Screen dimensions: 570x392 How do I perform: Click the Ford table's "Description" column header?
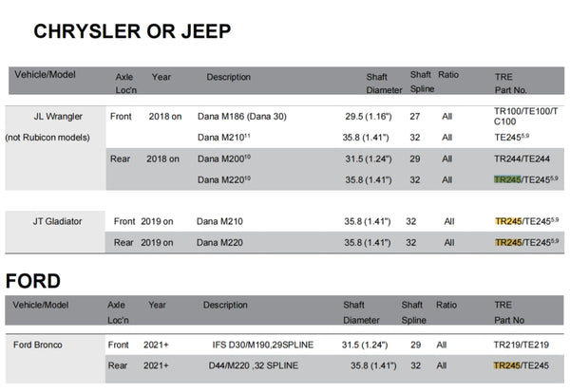pyautogui.click(x=225, y=305)
